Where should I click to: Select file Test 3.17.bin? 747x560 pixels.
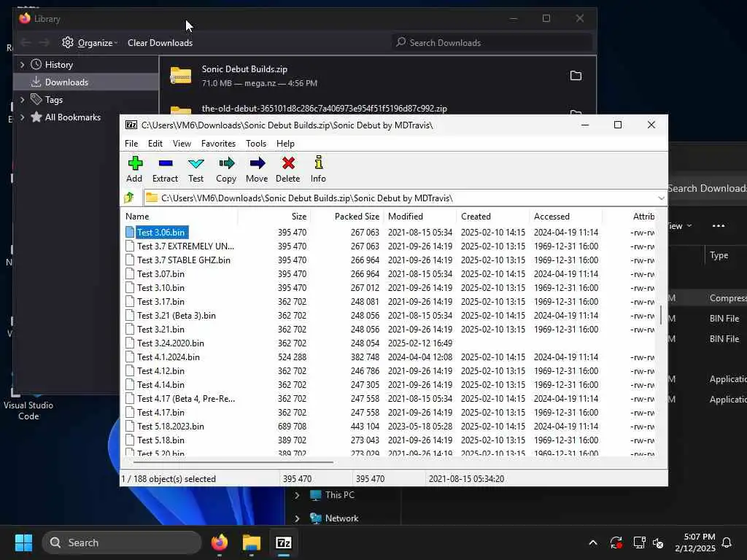[x=160, y=301]
